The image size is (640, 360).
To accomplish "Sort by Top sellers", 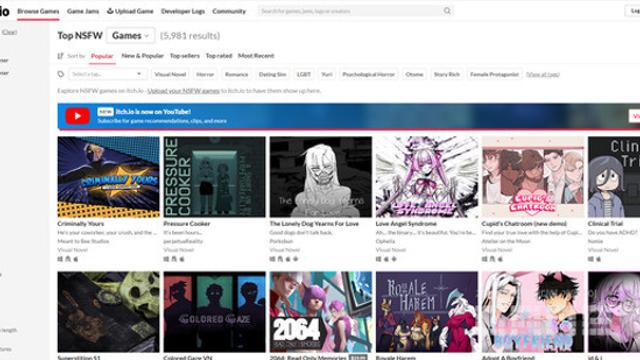I will click(184, 56).
